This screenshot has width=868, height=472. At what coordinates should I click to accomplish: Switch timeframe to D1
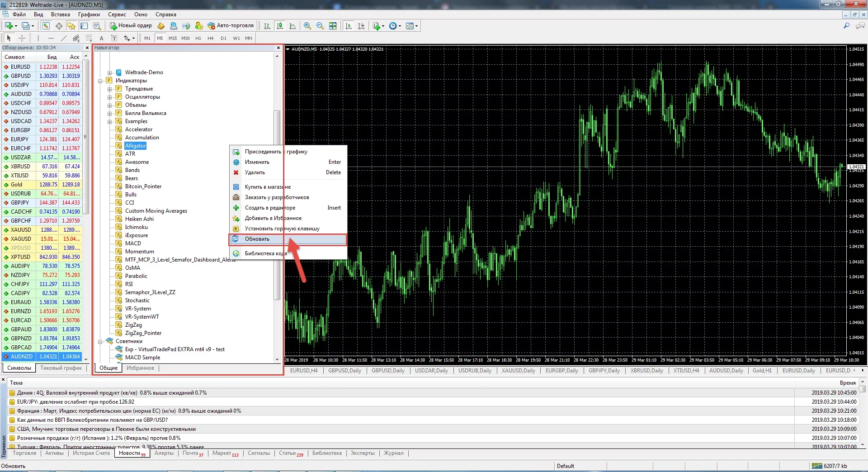(x=223, y=38)
